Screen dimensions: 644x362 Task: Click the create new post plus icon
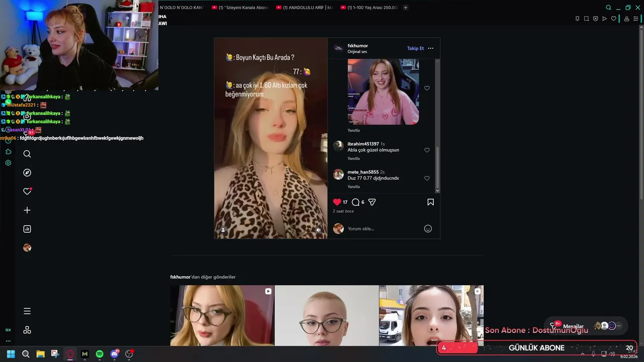pos(27,210)
